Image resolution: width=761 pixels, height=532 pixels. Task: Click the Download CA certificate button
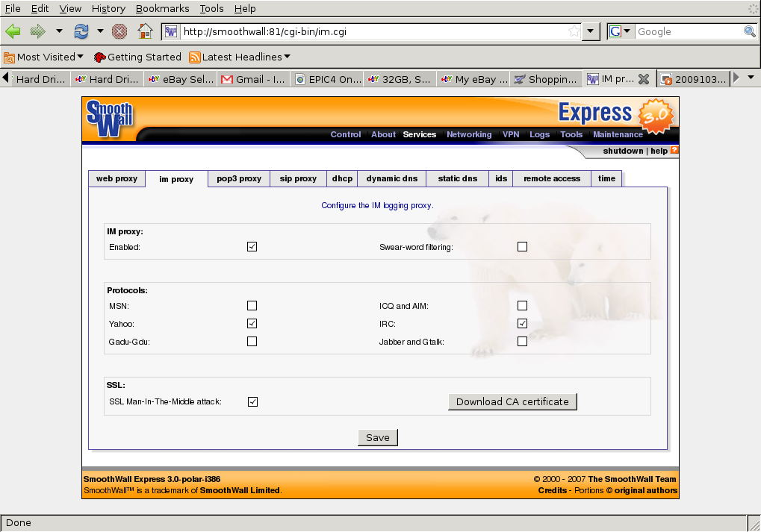pos(512,401)
